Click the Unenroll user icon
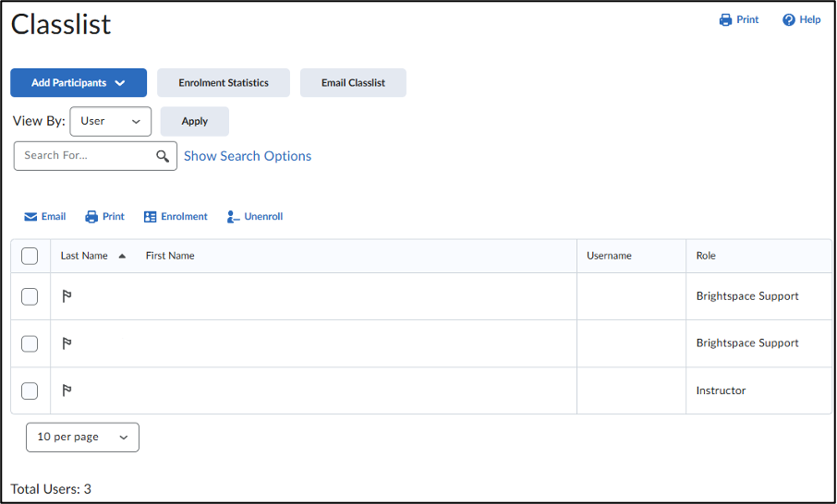Viewport: 837px width, 504px height. [233, 217]
